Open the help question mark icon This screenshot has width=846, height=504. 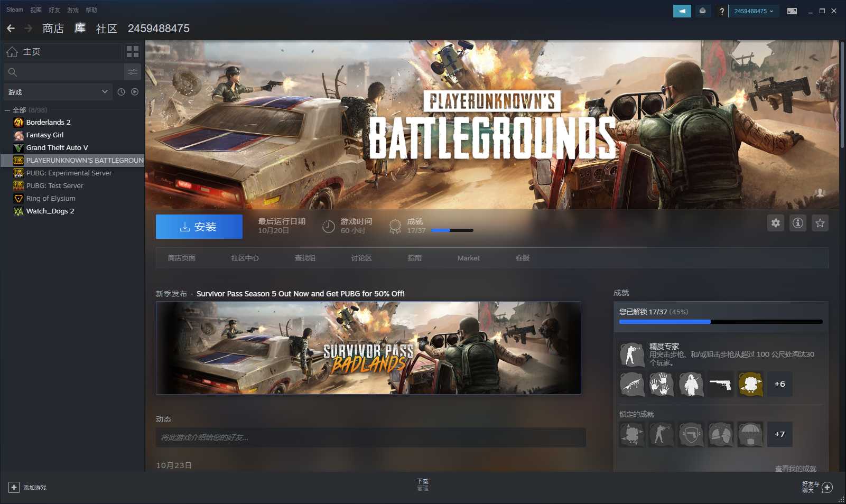click(x=721, y=11)
